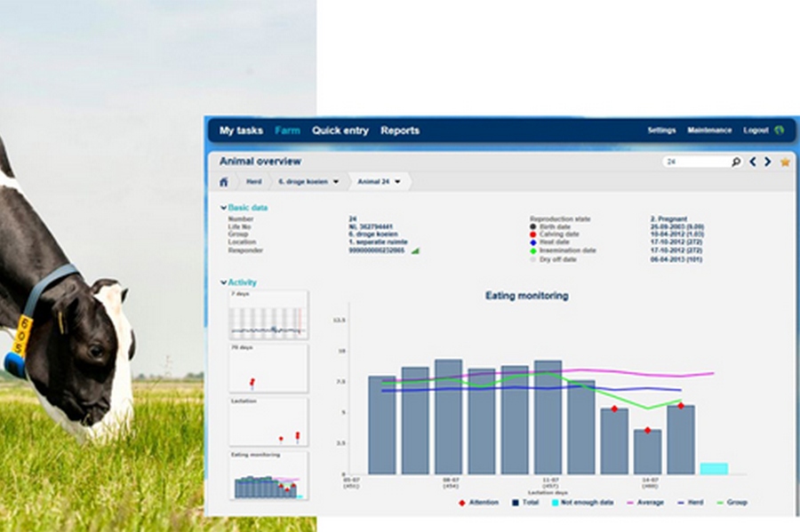The width and height of the screenshot is (800, 532).
Task: Go to previous animal with left arrow
Action: (753, 163)
